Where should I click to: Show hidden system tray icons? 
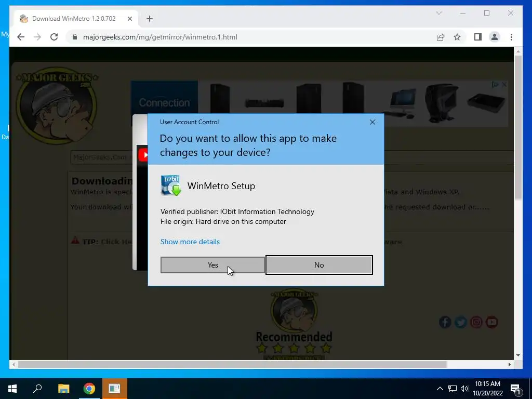click(x=440, y=389)
